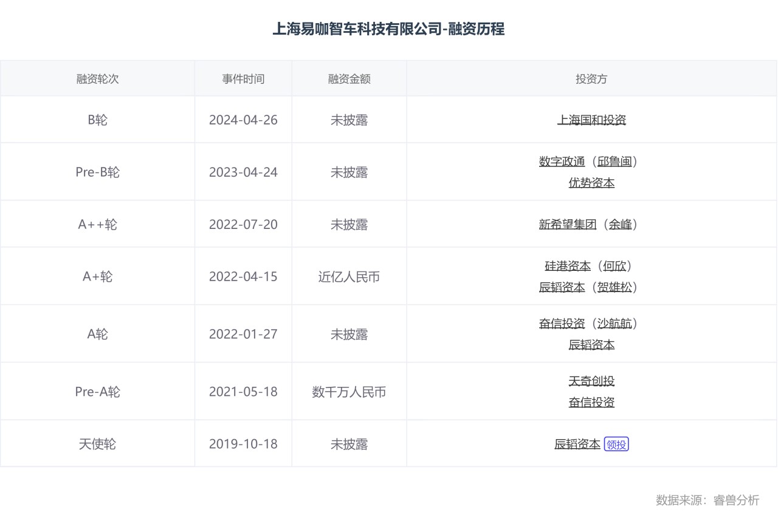Open 辰韬资本 link in the A轮 row
The width and height of the screenshot is (778, 532).
tap(591, 345)
